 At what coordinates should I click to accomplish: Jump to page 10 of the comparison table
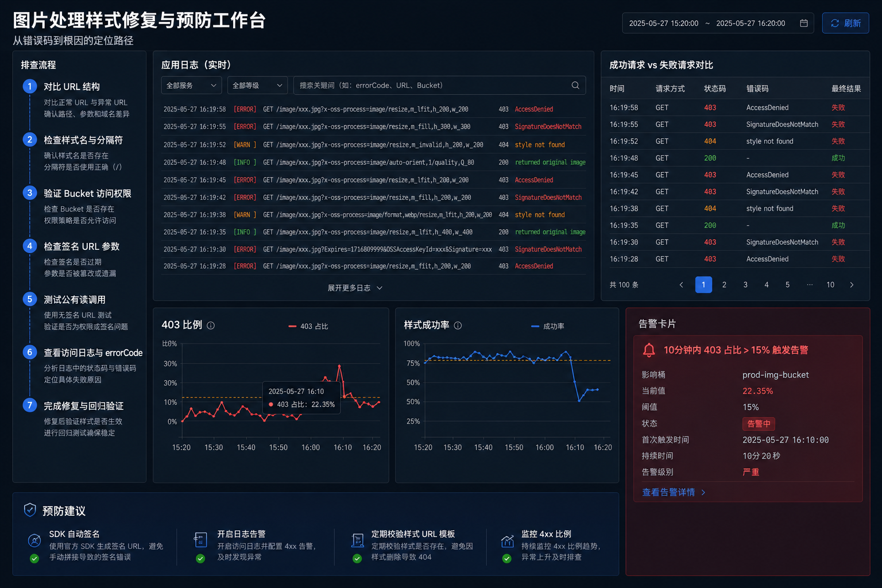[x=830, y=285]
